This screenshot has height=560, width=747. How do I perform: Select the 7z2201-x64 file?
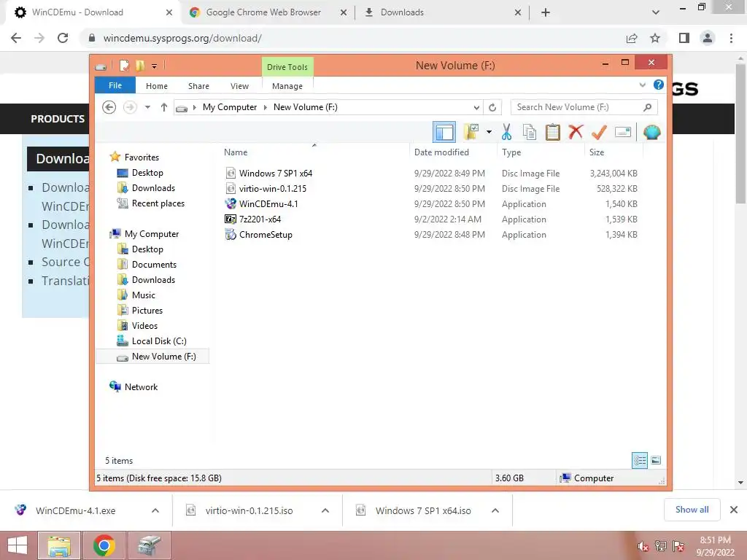tap(260, 219)
